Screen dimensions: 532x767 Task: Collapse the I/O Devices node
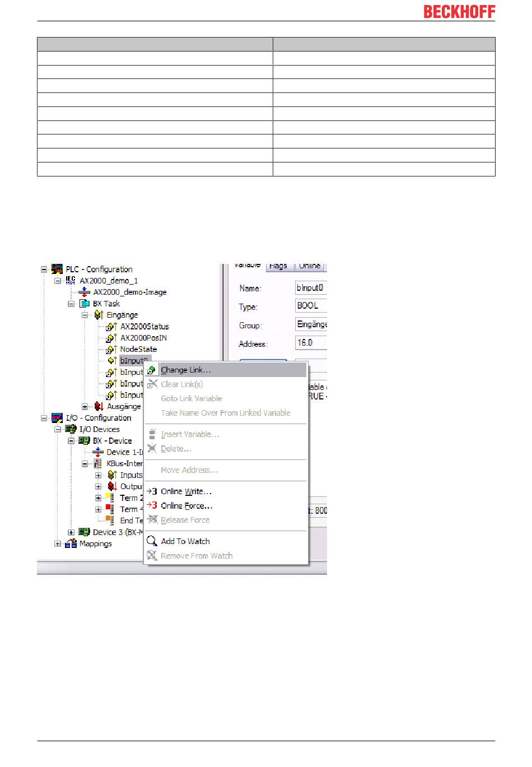58,429
